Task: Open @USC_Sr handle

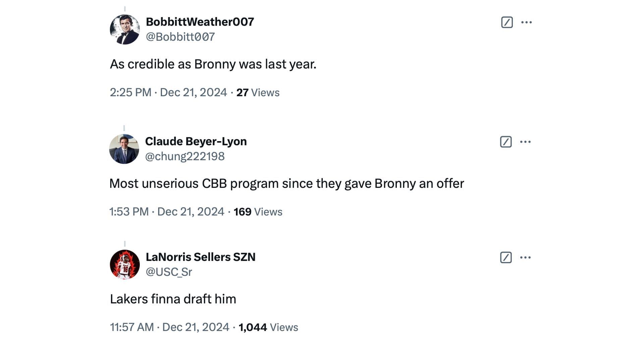Action: coord(169,272)
